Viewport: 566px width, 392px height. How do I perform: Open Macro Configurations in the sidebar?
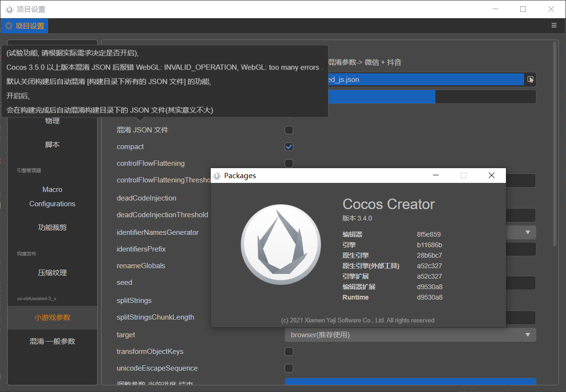52,197
